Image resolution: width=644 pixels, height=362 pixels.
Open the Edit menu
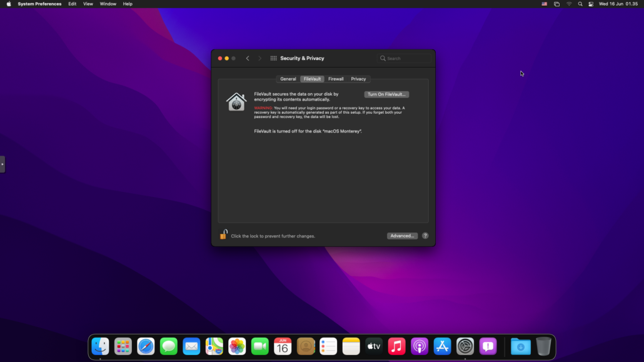73,4
